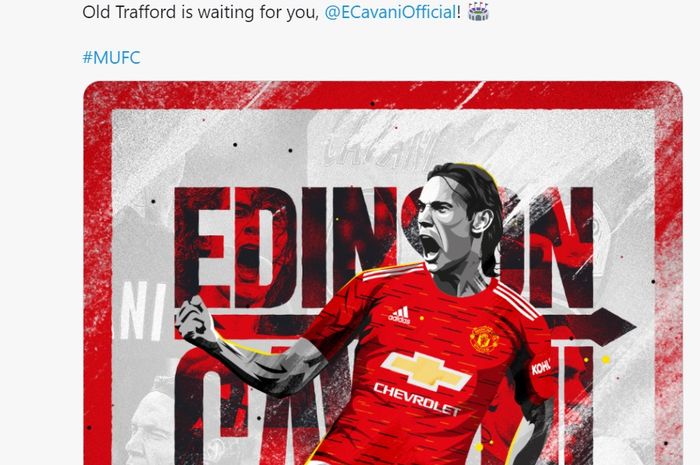Image resolution: width=700 pixels, height=465 pixels.
Task: Click the white stripes on the shirt shoulder
Action: tap(517, 300)
